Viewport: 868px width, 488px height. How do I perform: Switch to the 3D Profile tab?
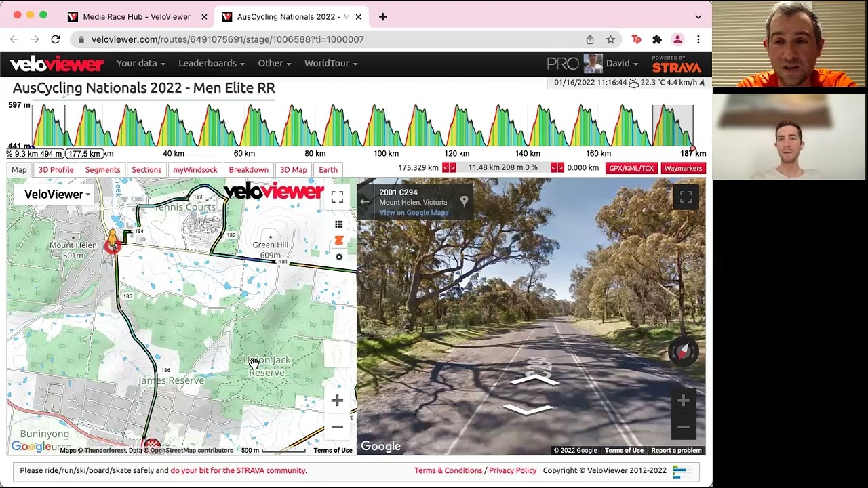pyautogui.click(x=56, y=170)
